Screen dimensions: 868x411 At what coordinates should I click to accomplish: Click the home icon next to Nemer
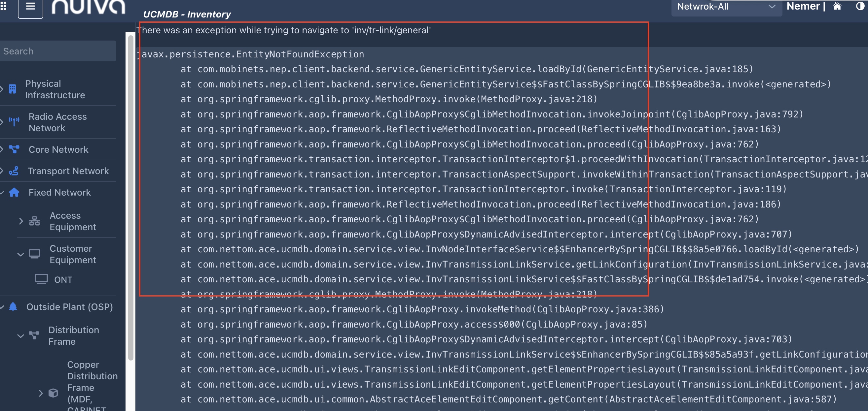(x=837, y=6)
